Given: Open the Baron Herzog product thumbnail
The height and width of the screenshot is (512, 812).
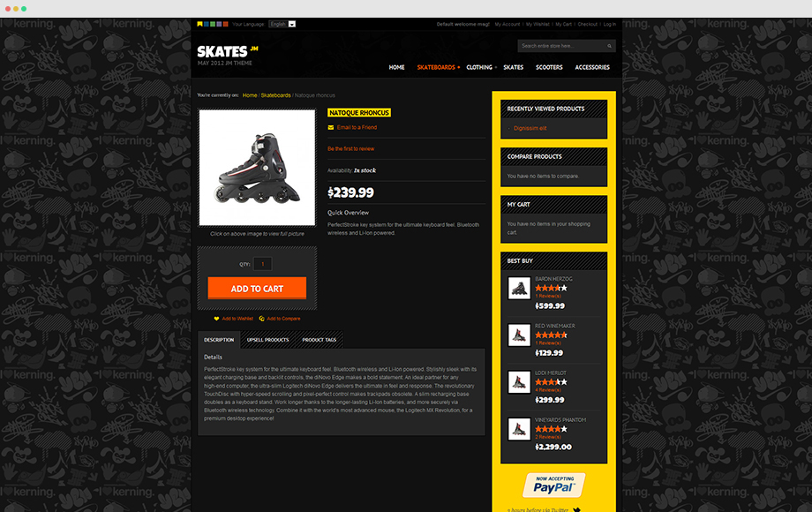Looking at the screenshot, I should pyautogui.click(x=519, y=289).
